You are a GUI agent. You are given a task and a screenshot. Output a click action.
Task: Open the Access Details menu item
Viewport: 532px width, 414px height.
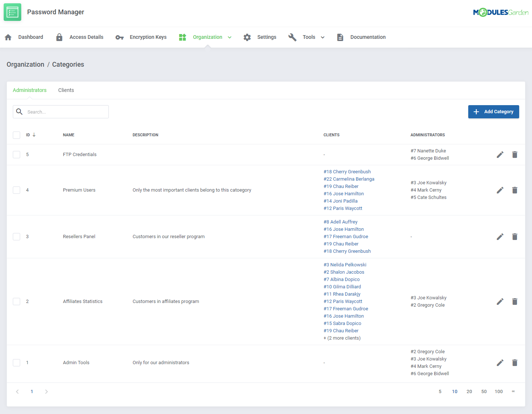86,37
